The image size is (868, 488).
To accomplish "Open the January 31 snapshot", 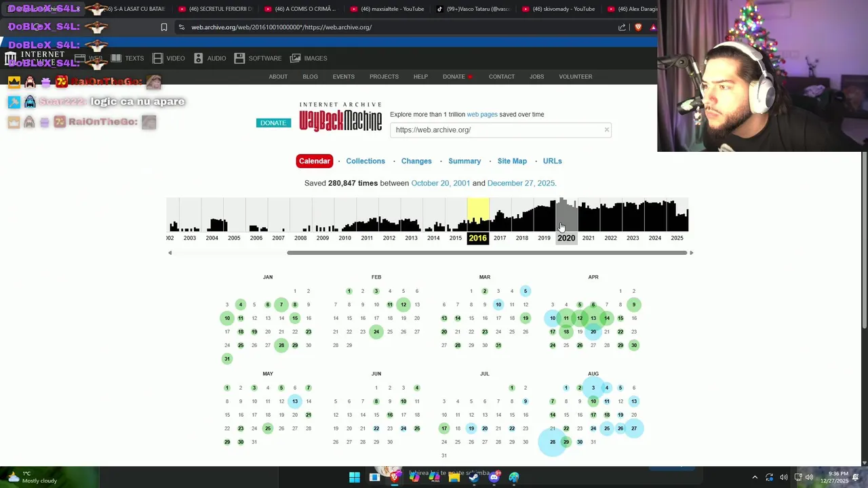I will pos(227,359).
